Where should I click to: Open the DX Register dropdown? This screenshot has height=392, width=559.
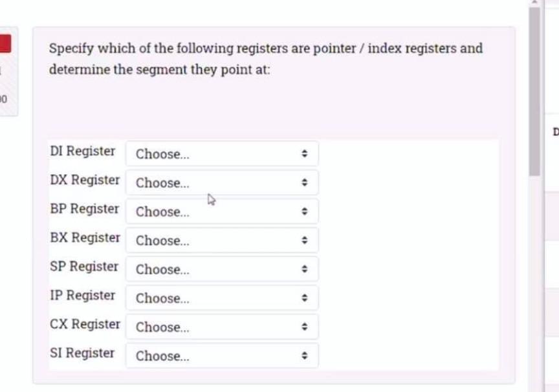(x=222, y=182)
